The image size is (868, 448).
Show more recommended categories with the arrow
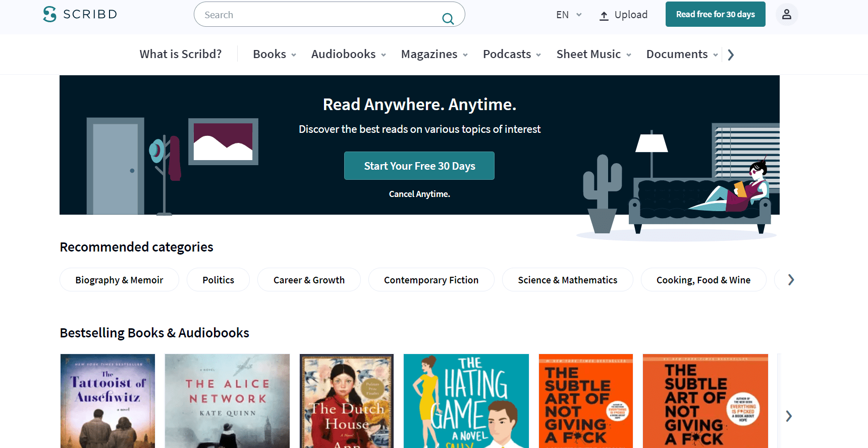click(x=791, y=280)
